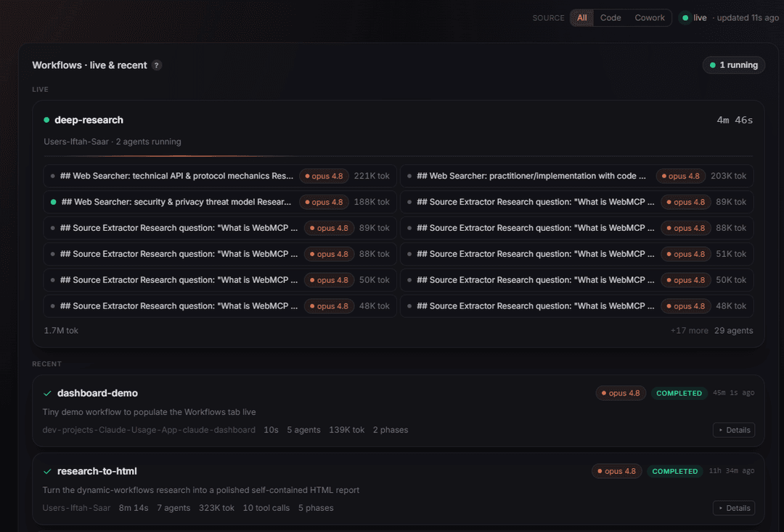This screenshot has width=784, height=532.
Task: Open help icon beside Workflows heading
Action: tap(157, 65)
